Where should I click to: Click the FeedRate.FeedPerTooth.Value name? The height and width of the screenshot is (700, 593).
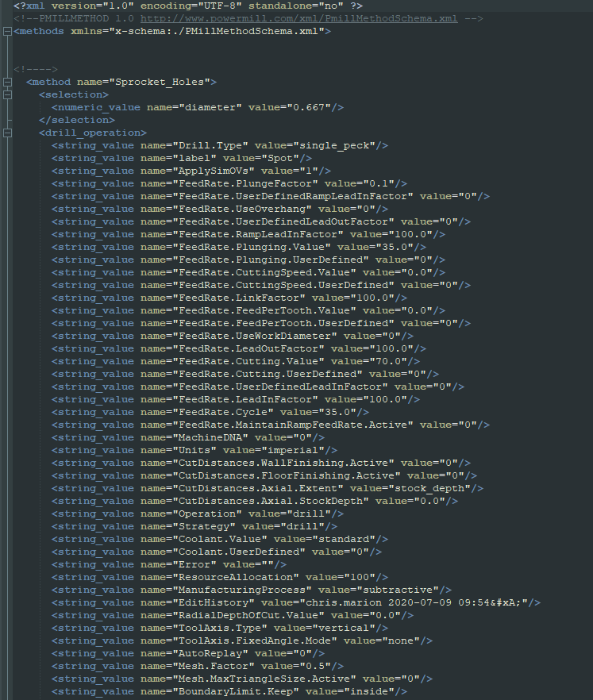tap(264, 311)
